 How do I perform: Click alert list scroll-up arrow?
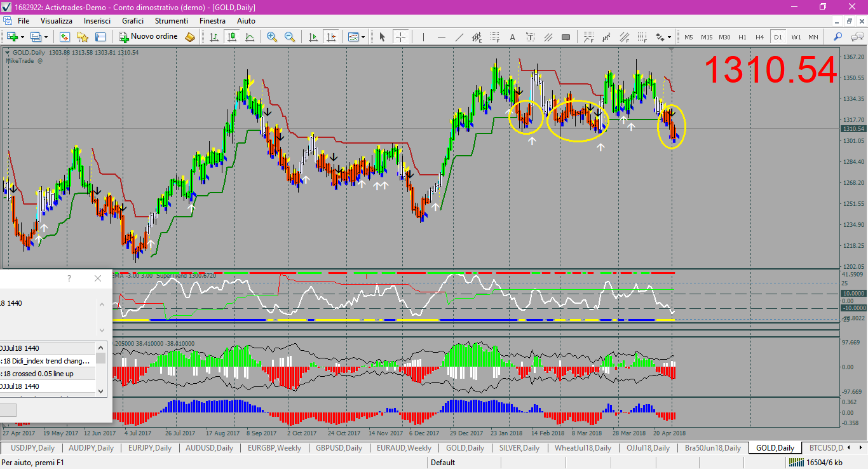[100, 347]
